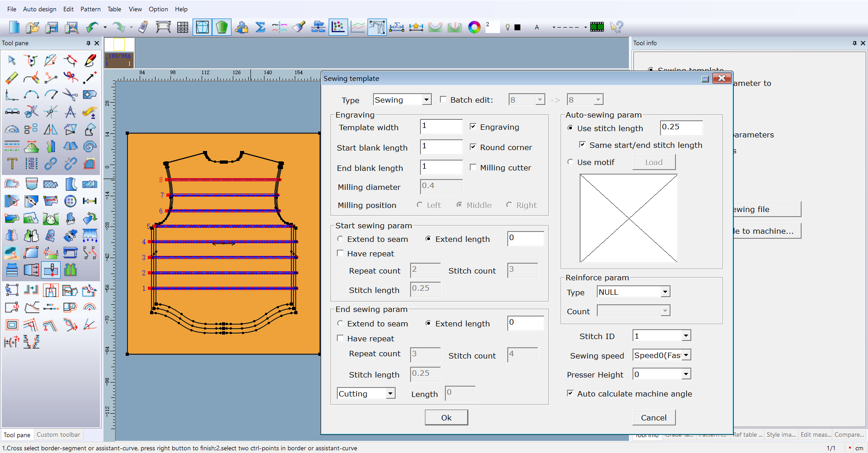Screen dimensions: 868x453
Task: Click the color wheel icon in toolbar
Action: pos(474,27)
